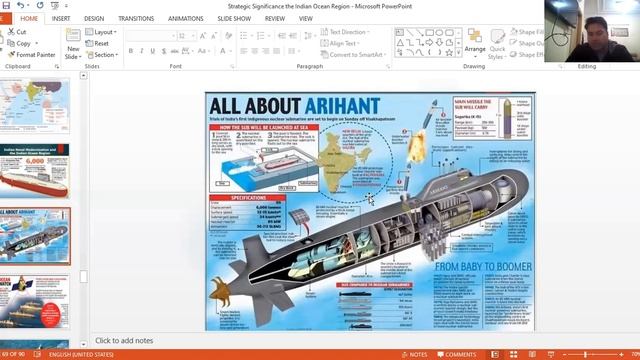Switch to the REVIEW tab

click(275, 18)
